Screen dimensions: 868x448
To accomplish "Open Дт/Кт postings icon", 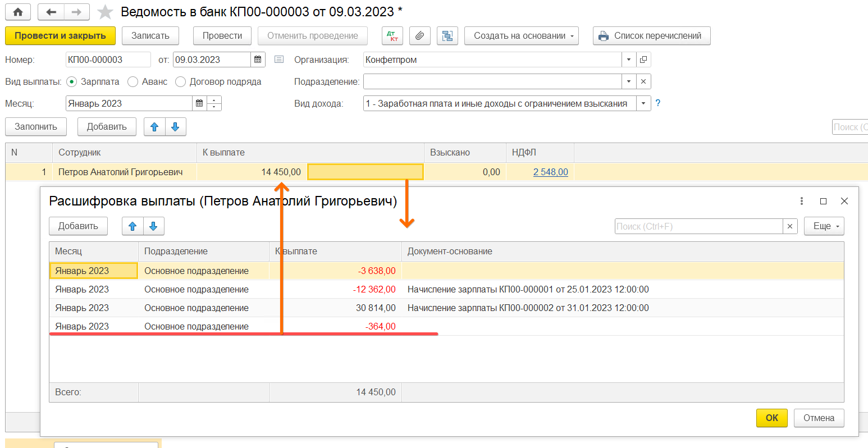I will pos(392,36).
